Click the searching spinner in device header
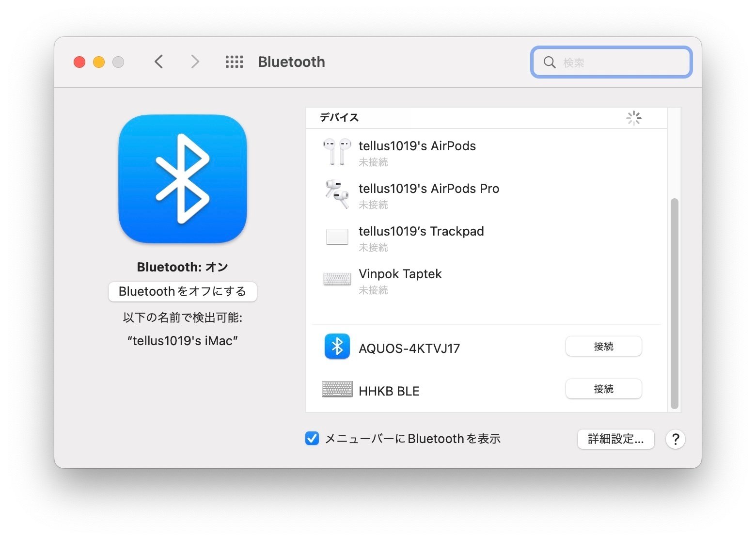This screenshot has height=540, width=756. 634,118
